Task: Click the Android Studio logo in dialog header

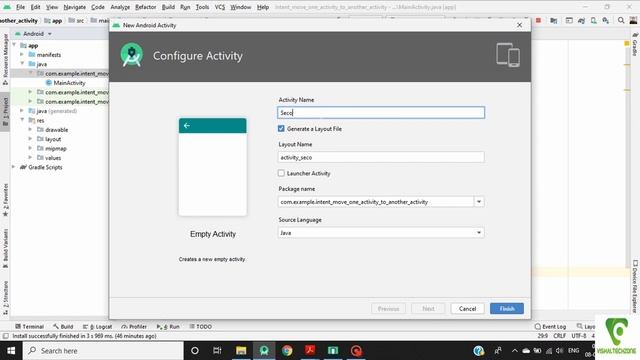Action: 131,55
